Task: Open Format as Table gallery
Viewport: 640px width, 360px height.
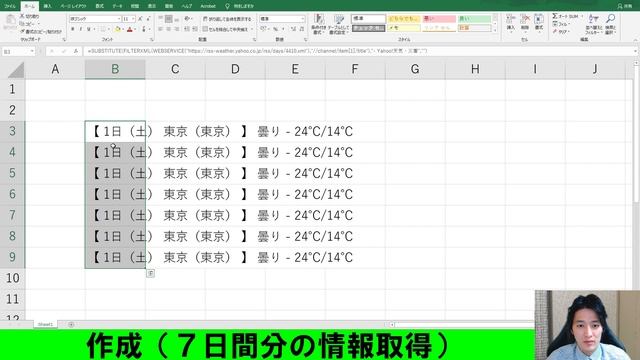Action: 339,24
